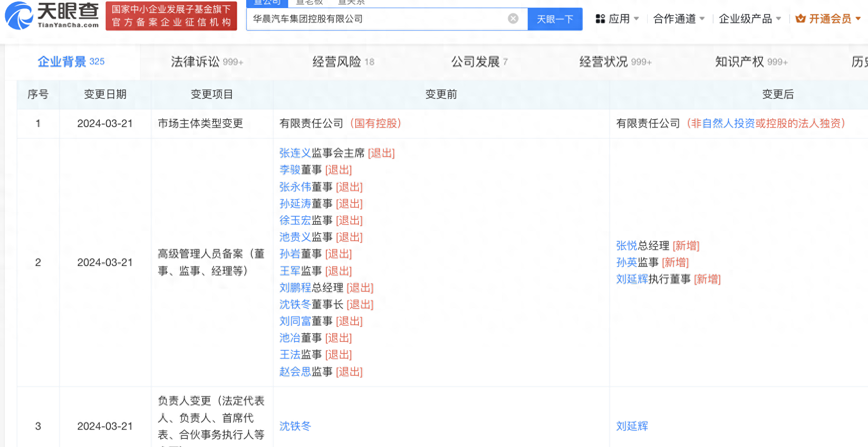Screen dimensions: 868x447
Task: Open the 法律诉讼 tab
Action: [207, 62]
